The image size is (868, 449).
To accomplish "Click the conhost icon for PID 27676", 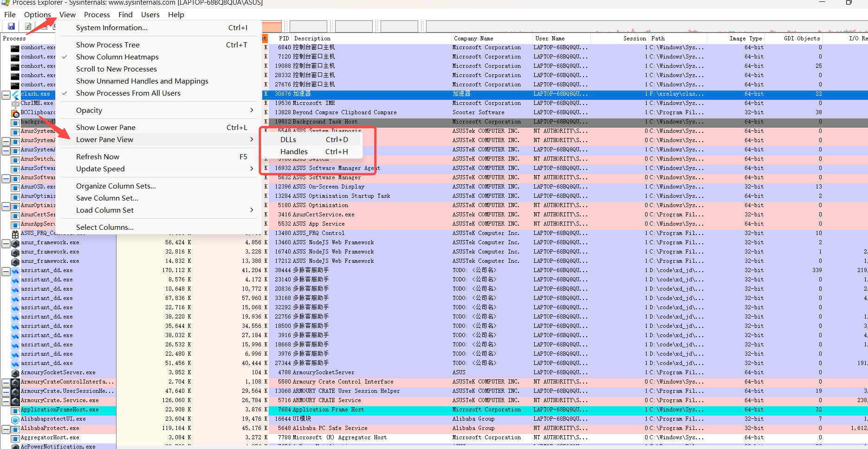I will click(x=15, y=85).
